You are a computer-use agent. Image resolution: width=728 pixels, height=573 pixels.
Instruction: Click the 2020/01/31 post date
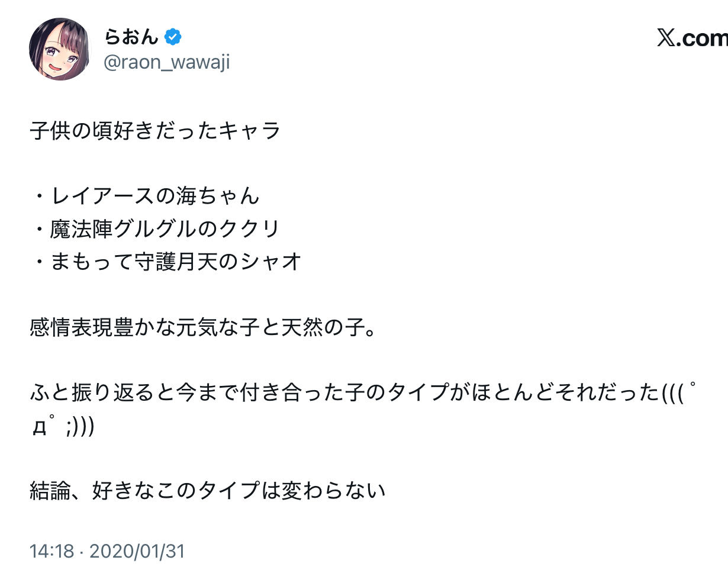pos(137,552)
